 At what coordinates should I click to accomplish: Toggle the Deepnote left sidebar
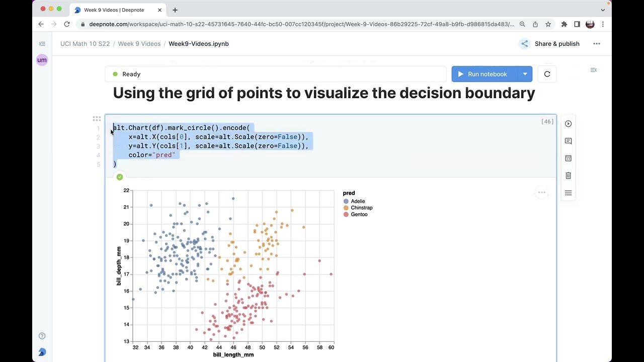42,44
